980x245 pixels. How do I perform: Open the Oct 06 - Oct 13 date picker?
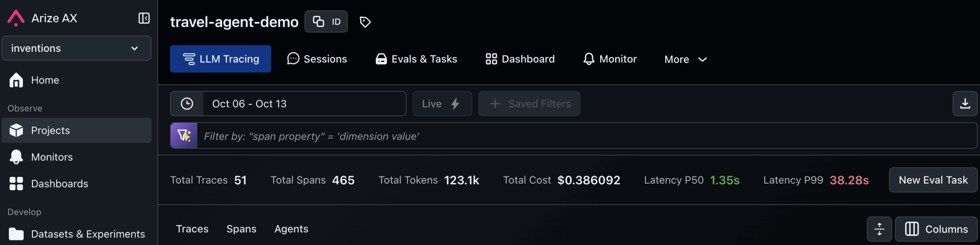pyautogui.click(x=304, y=104)
